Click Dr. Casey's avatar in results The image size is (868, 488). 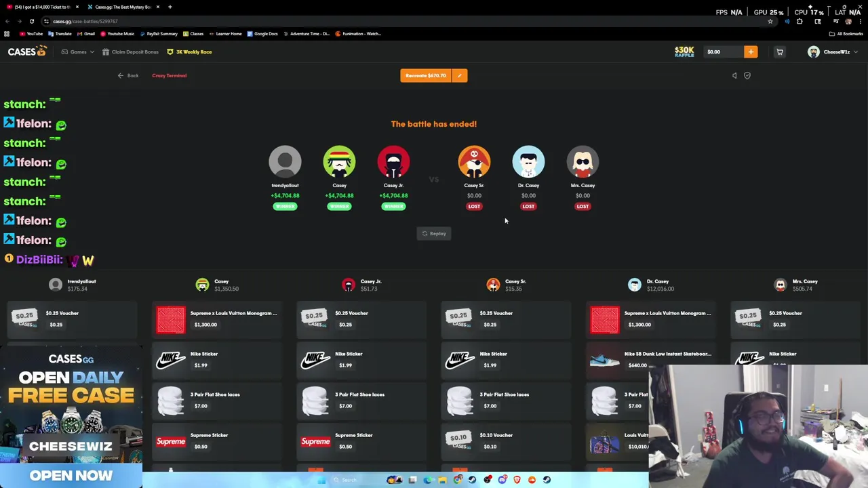(528, 163)
